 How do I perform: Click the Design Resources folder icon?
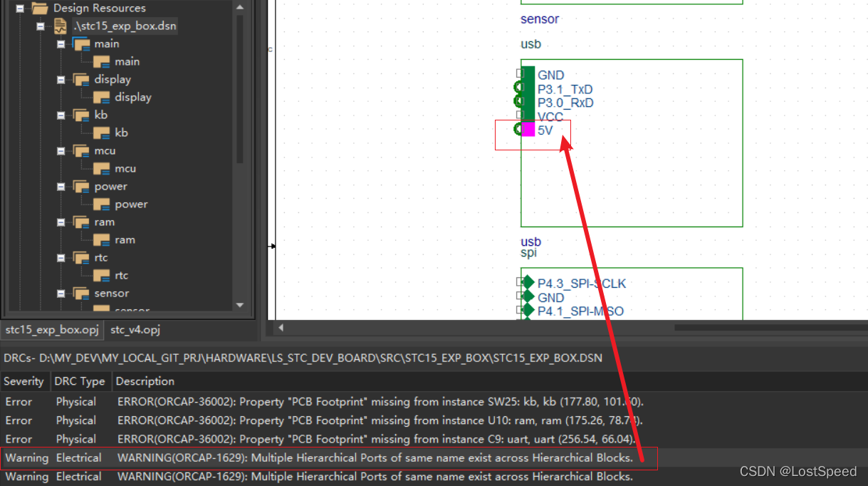[40, 9]
